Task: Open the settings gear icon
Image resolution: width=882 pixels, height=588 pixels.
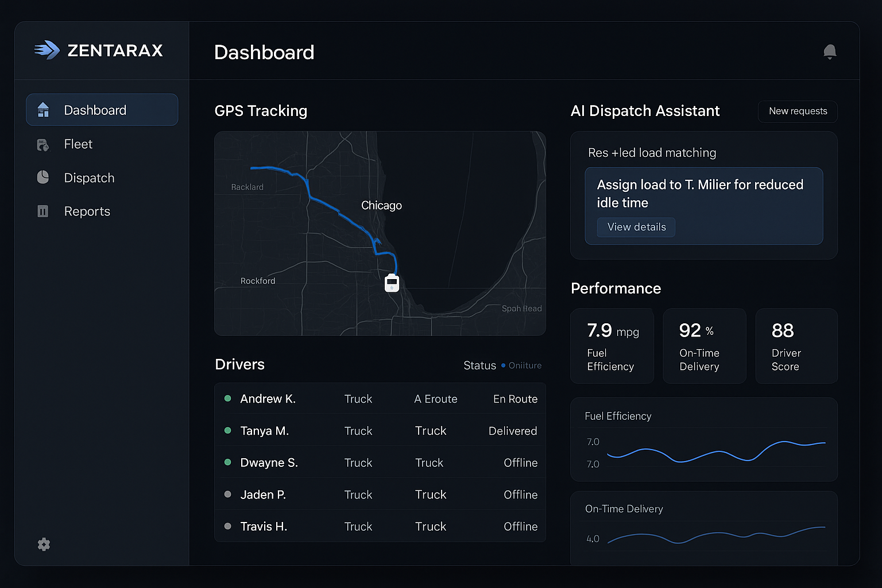Action: pyautogui.click(x=44, y=544)
